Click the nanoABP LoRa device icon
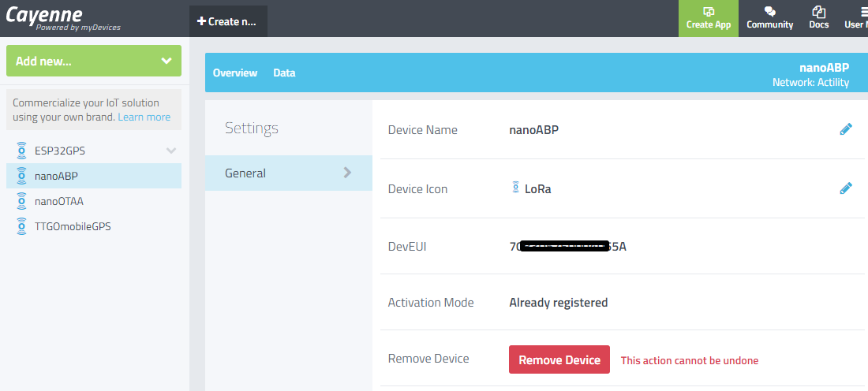This screenshot has height=391, width=868. point(21,176)
